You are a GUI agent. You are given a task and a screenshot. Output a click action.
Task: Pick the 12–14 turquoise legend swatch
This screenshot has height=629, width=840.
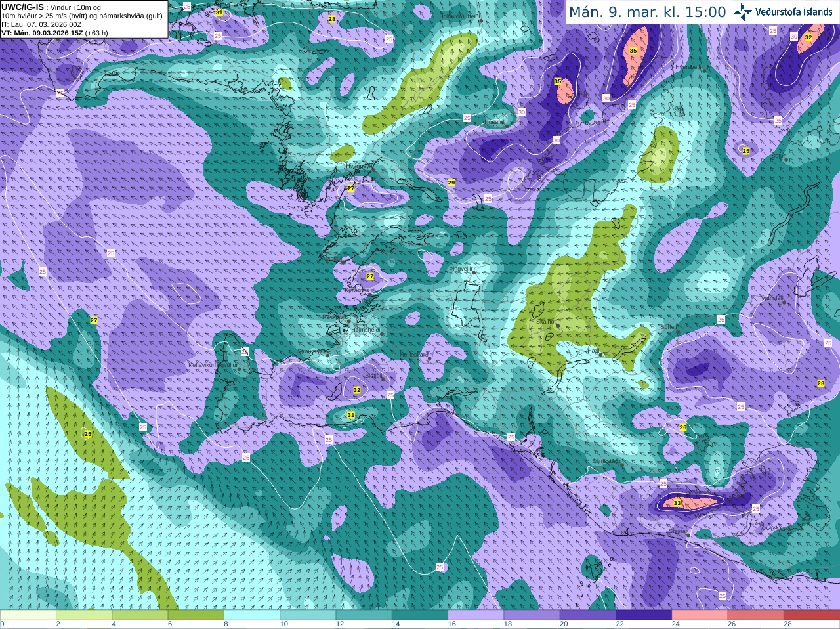point(364,615)
